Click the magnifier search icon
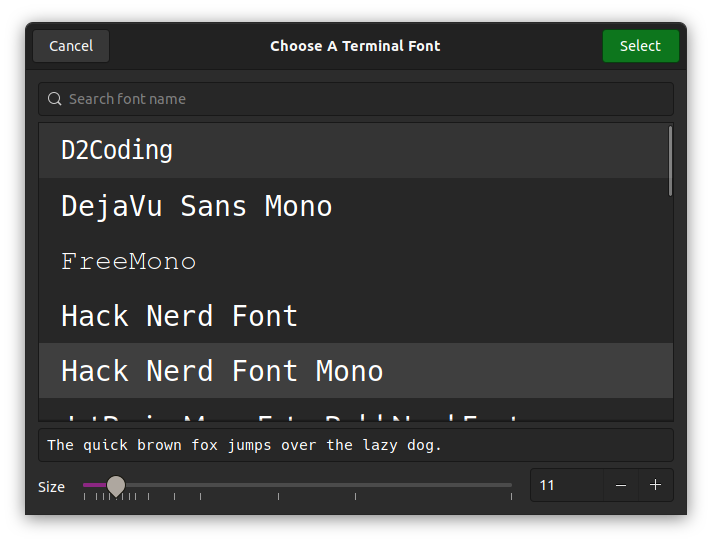Image resolution: width=712 pixels, height=543 pixels. click(54, 99)
